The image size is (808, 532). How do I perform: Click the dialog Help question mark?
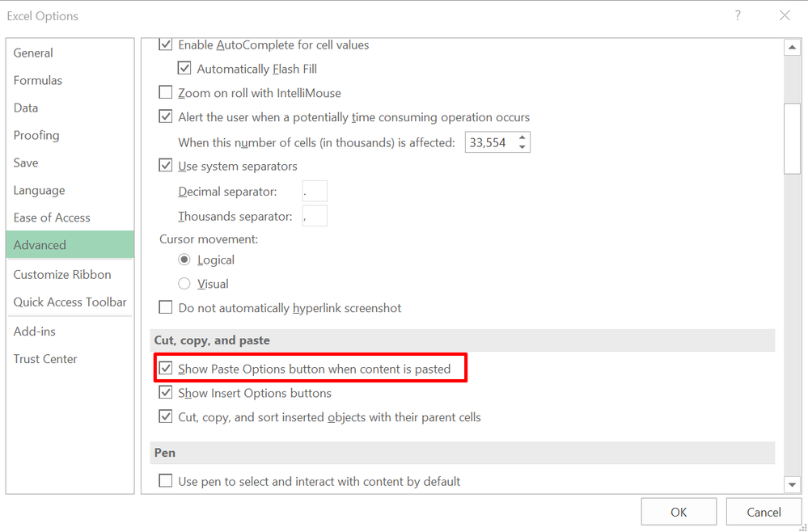coord(737,15)
